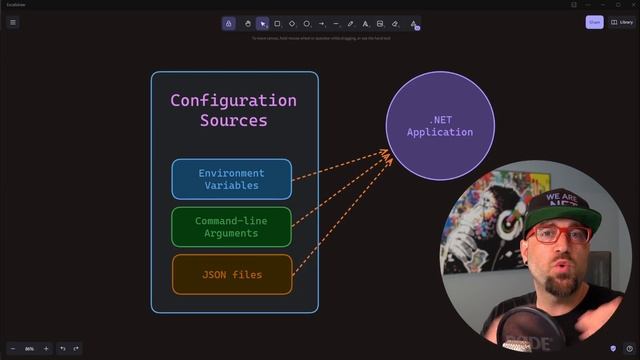
Task: Select the Configuration Sources heading text
Action: [x=233, y=110]
